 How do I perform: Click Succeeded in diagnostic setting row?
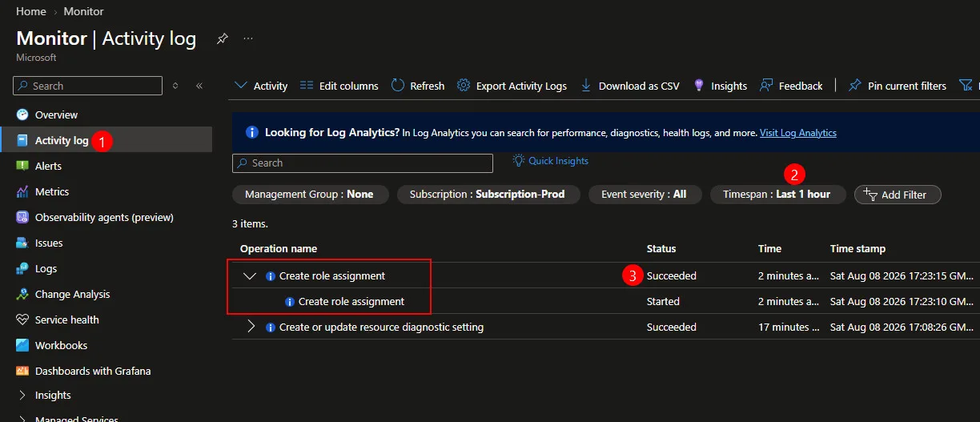(x=672, y=327)
